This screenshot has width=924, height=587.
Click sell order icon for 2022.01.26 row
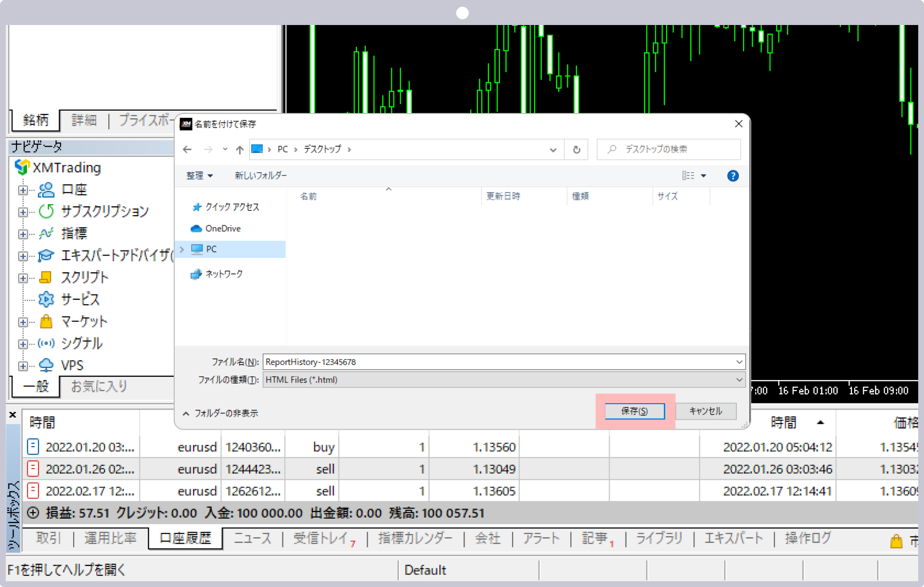[x=33, y=469]
